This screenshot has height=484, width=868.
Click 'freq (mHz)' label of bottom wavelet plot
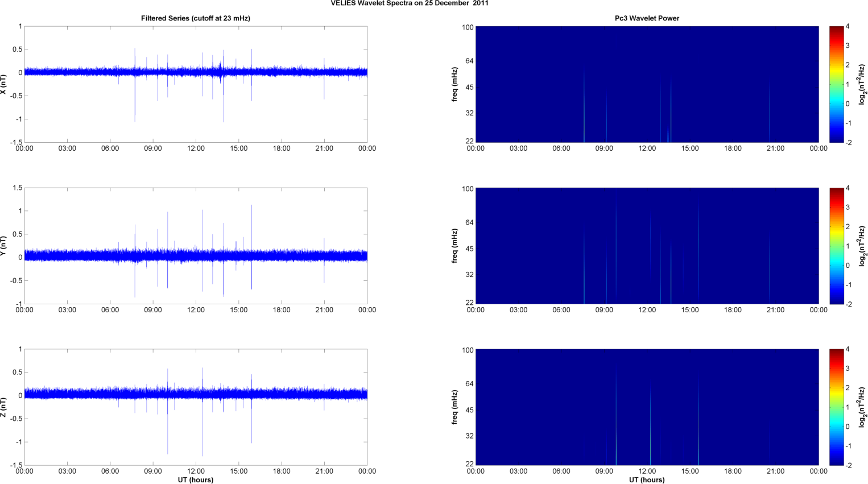click(455, 407)
